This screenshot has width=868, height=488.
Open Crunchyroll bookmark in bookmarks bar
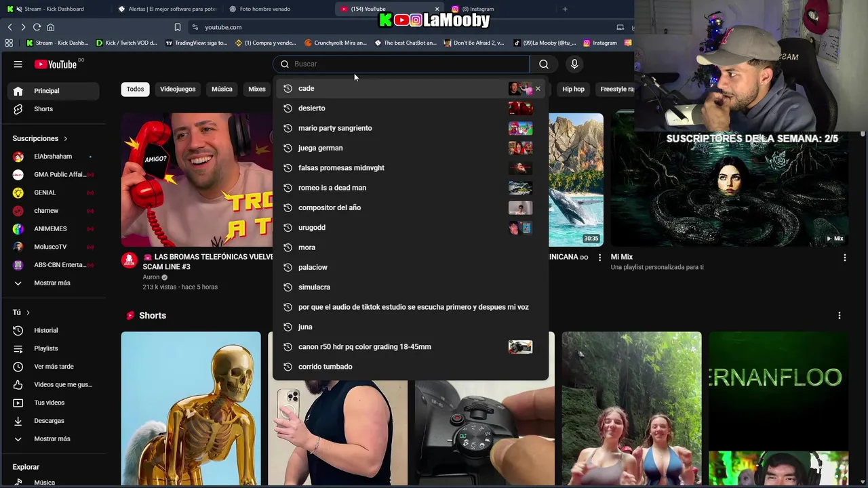coord(336,43)
